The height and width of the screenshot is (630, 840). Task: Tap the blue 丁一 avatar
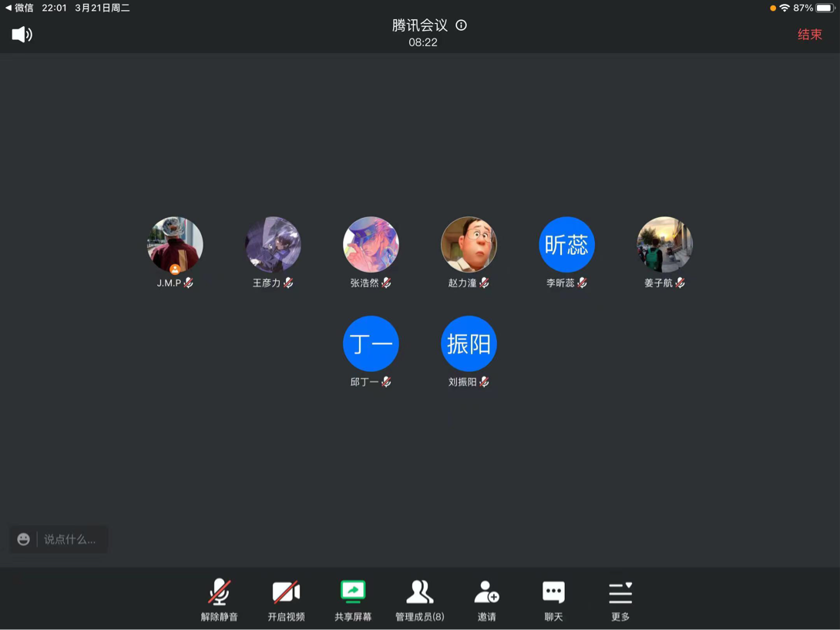coord(371,343)
